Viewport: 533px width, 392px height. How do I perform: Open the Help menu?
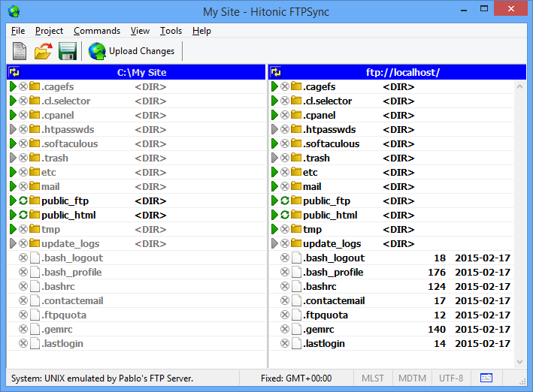[x=201, y=31]
